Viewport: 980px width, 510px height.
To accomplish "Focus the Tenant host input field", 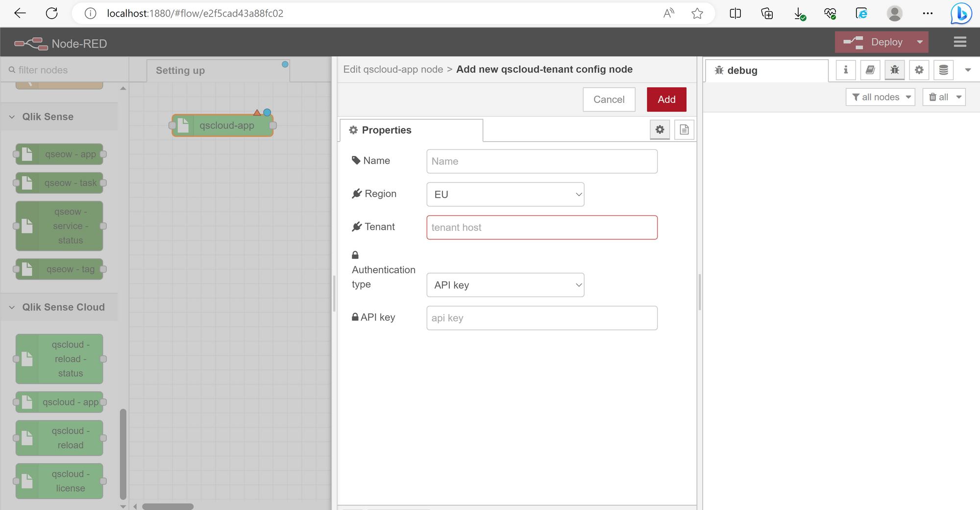I will 542,228.
